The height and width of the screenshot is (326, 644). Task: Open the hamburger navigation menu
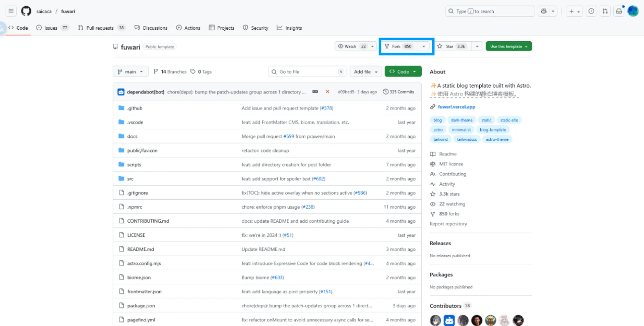tap(11, 11)
